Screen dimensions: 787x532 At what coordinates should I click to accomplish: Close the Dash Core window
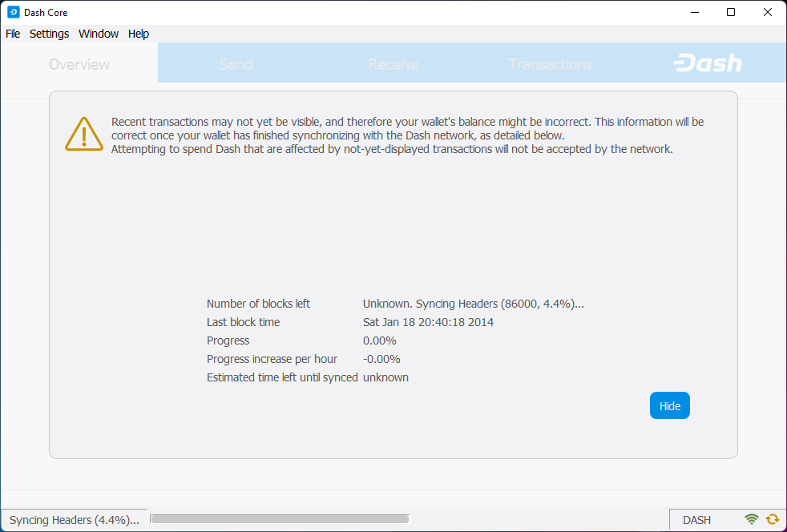pos(768,12)
